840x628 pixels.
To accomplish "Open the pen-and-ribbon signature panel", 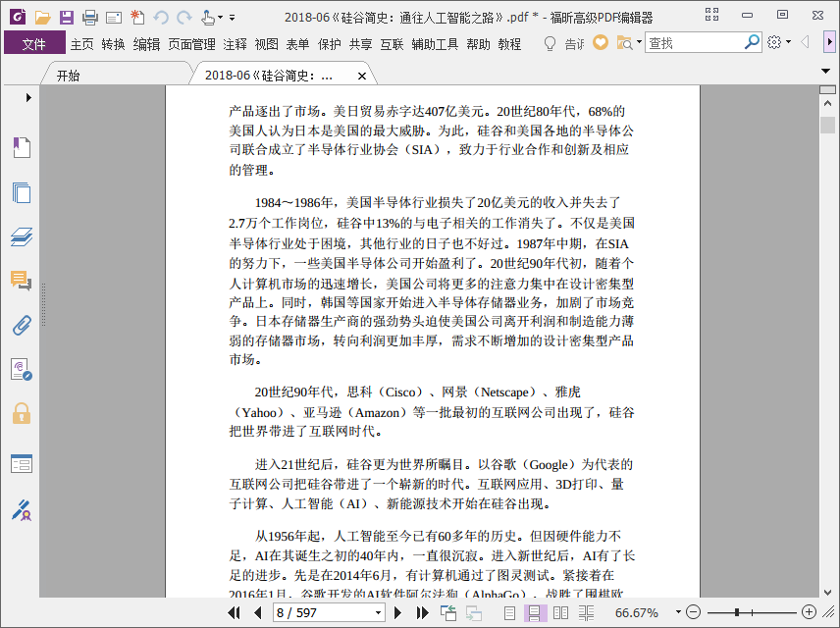I will (22, 510).
